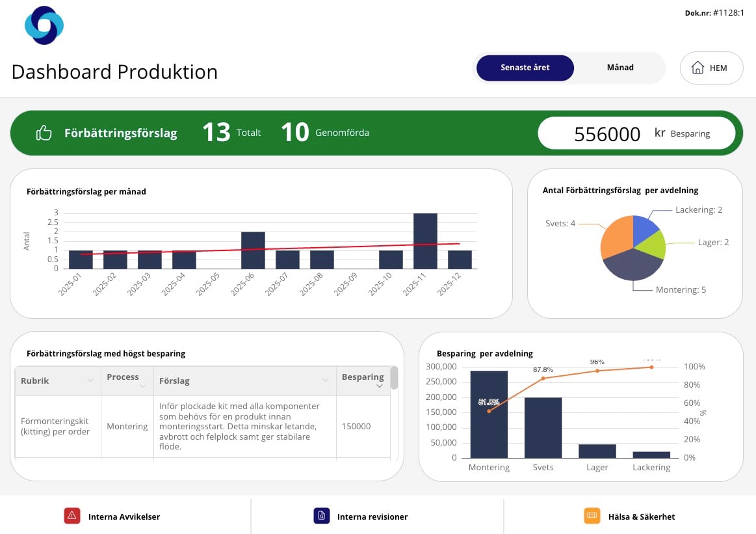
Task: Expand the Förslag column filter arrow
Action: pos(326,380)
